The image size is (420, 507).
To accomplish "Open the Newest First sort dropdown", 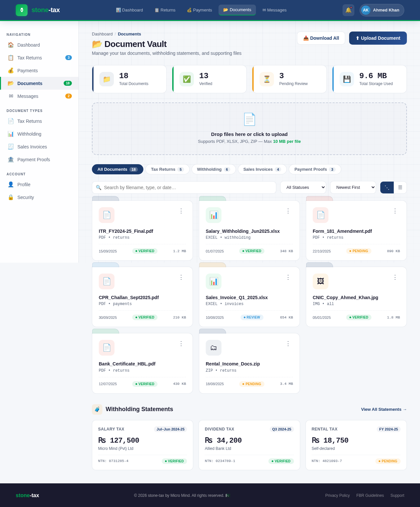I will pos(353,187).
